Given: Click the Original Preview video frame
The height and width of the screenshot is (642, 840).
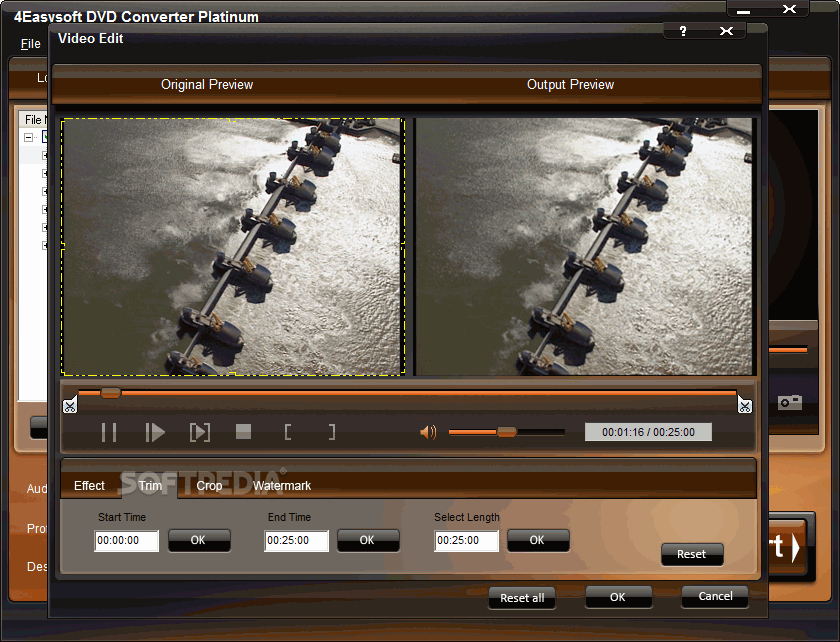Looking at the screenshot, I should tap(232, 247).
